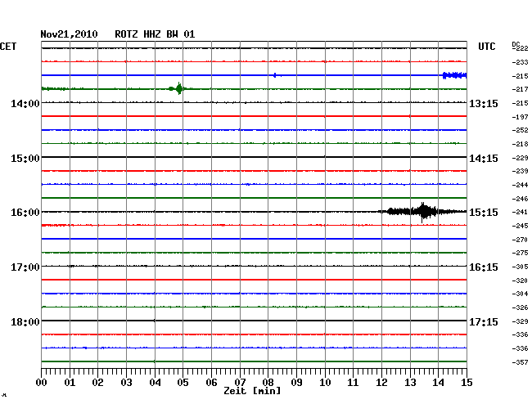The height and width of the screenshot is (404, 532).
Task: Click the large black seismic event on the 16:00 trace
Action: click(422, 212)
